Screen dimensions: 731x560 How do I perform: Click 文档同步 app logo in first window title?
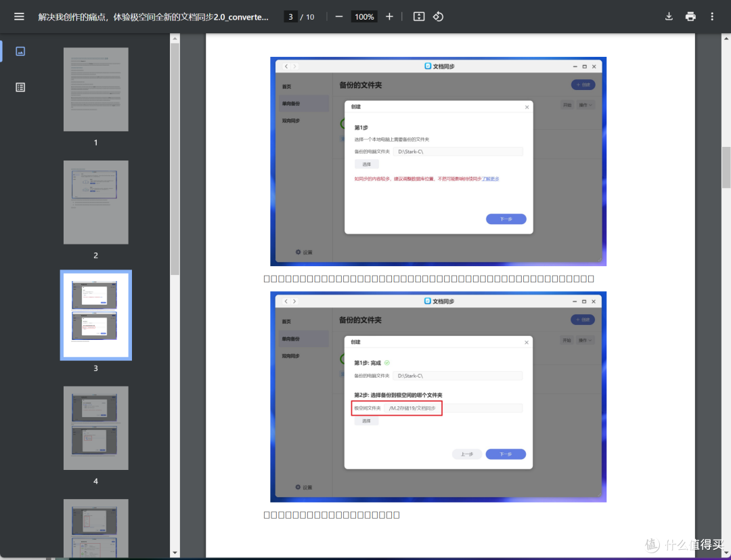coord(428,66)
